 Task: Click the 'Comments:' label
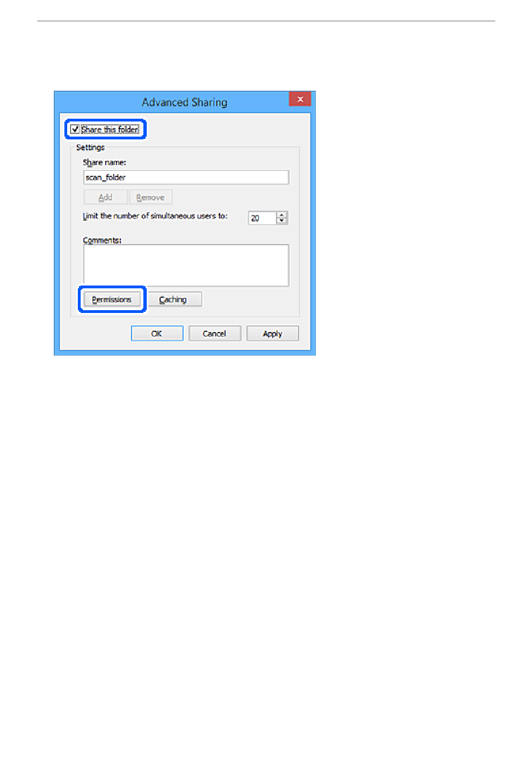102,240
